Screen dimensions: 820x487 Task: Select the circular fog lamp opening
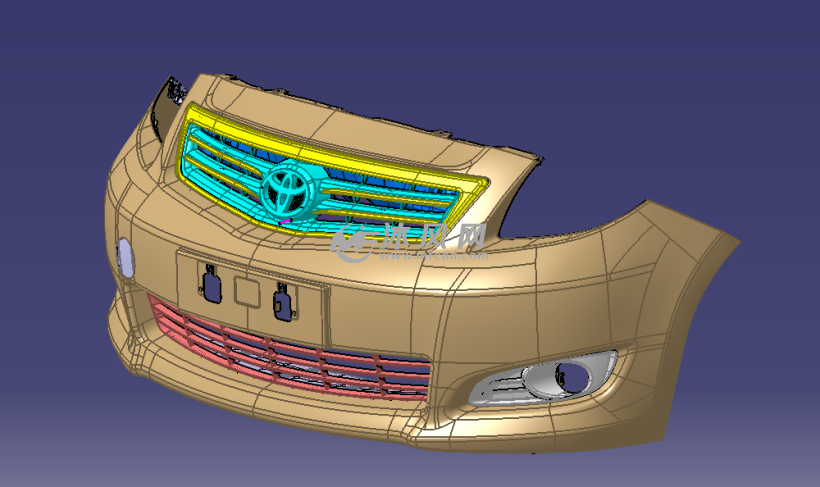tap(572, 376)
